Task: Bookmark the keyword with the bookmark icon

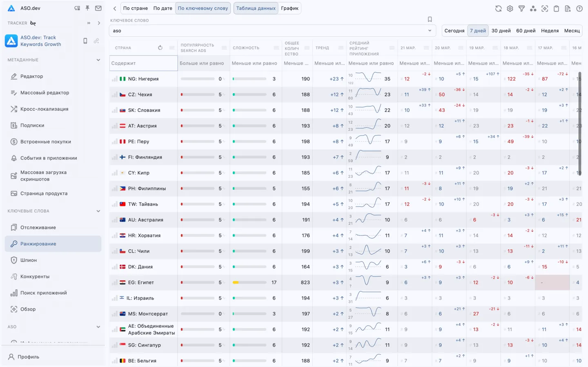Action: point(430,19)
